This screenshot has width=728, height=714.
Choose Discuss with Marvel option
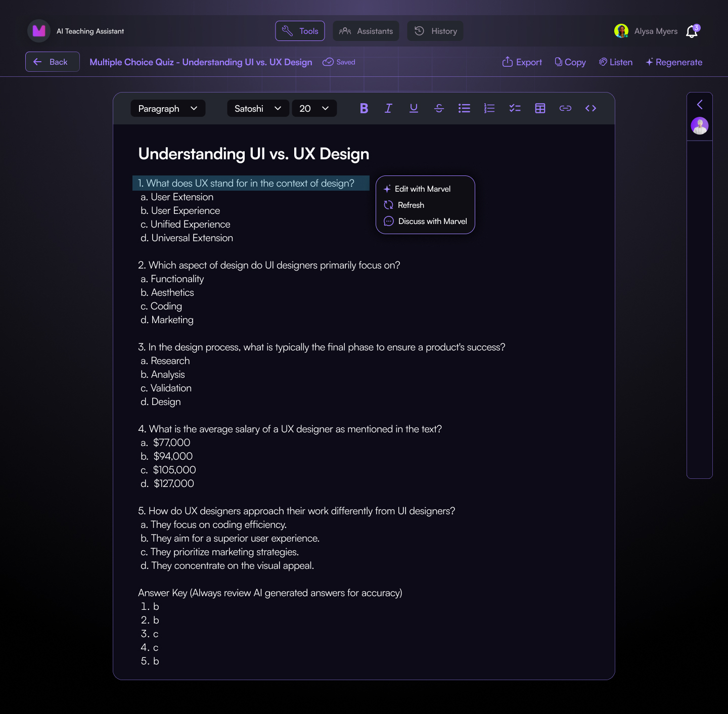pos(432,221)
